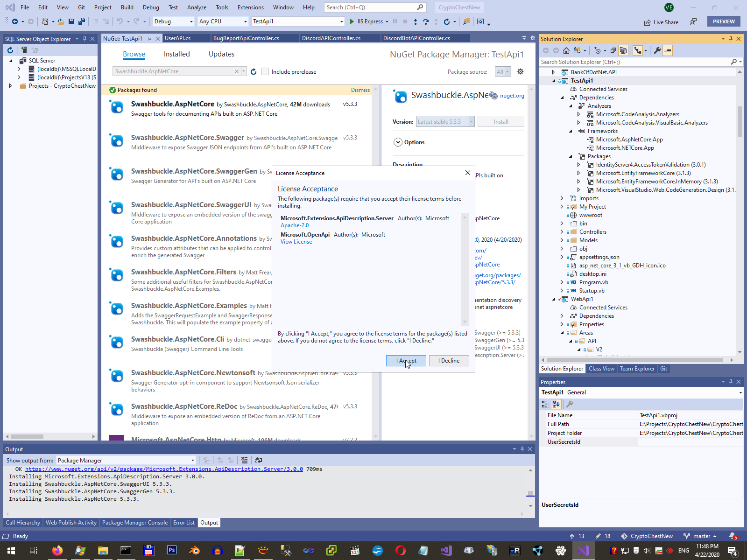The image size is (747, 560).
Task: Click the Categorized icon in Properties panel
Action: pyautogui.click(x=545, y=404)
